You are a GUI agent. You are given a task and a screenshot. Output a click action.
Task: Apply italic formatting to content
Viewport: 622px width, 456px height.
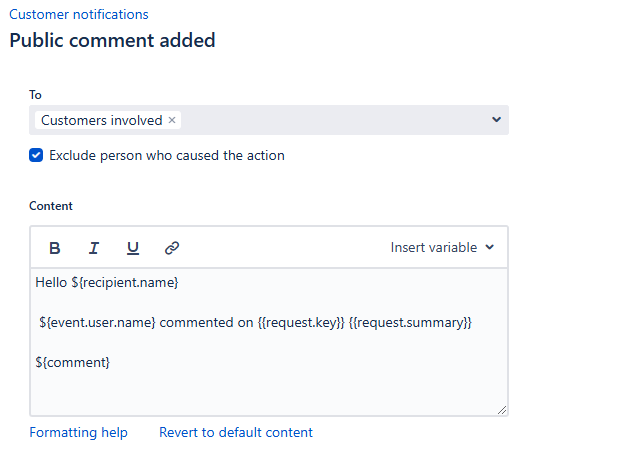(x=94, y=248)
